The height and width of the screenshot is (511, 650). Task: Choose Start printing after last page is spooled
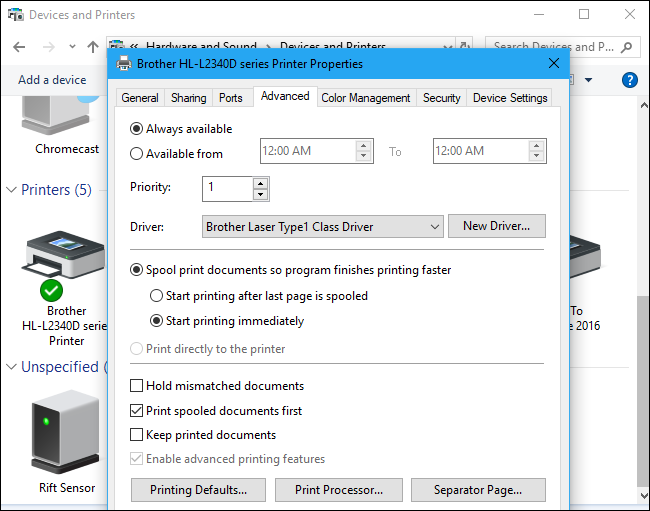pos(156,296)
